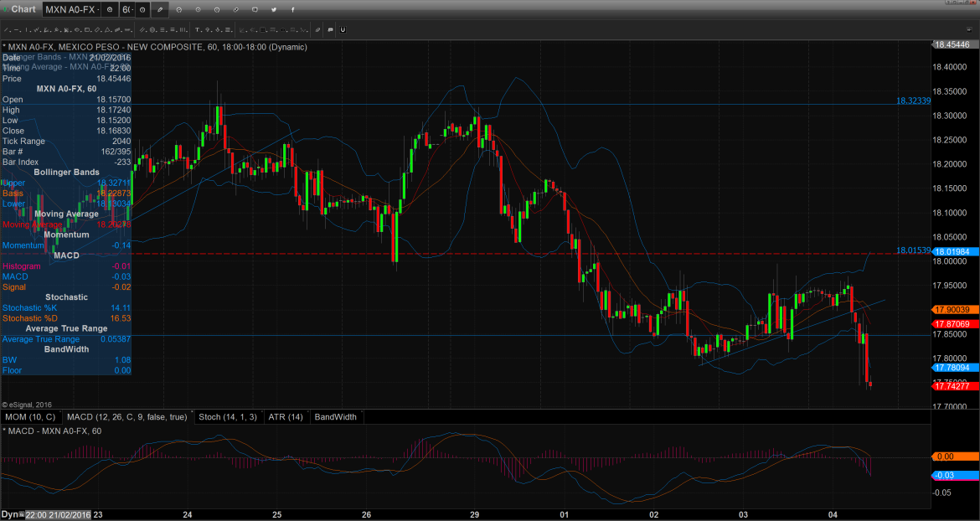This screenshot has height=521, width=980.
Task: Click the Chart window icon
Action: tap(5, 8)
